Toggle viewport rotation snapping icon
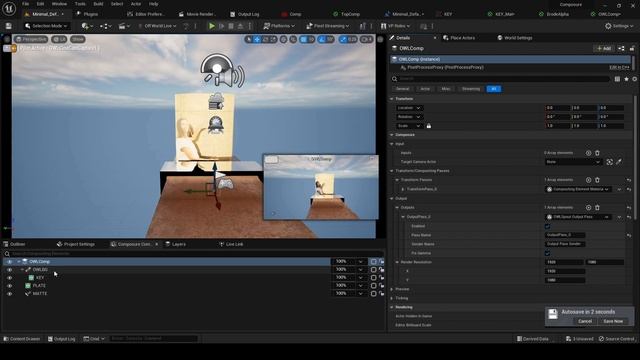 tap(322, 40)
